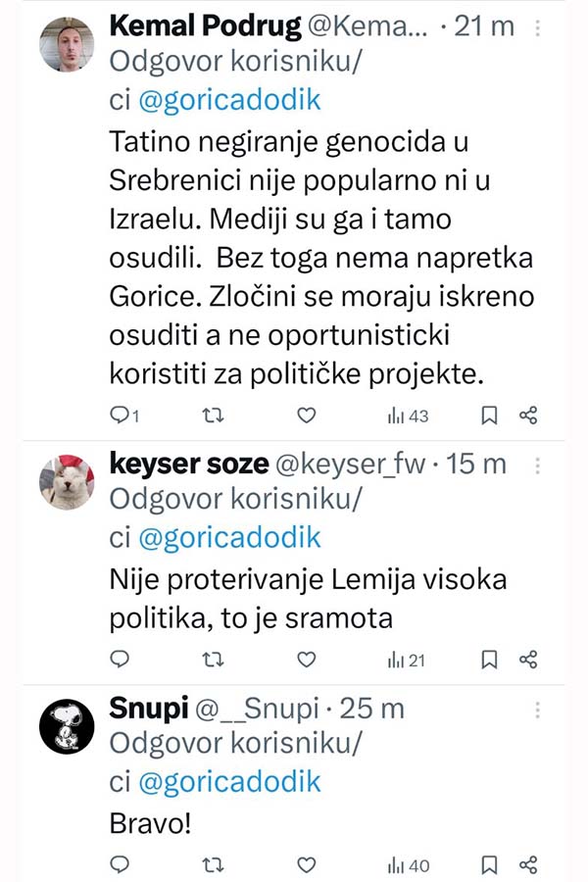
Task: View Kemal Podrug's profile picture
Action: (x=66, y=45)
